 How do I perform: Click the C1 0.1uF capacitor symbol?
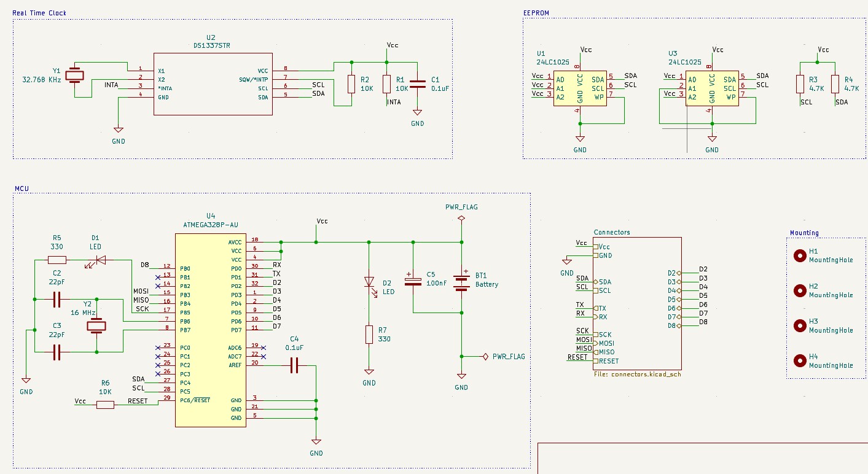(417, 84)
